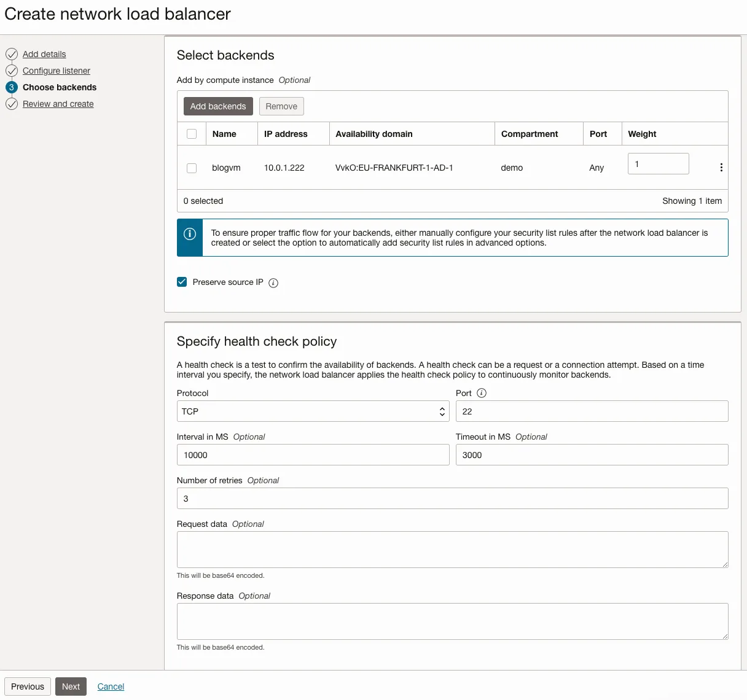Click the Configure listener step checkmark icon
Viewport: 747px width, 700px height.
(x=12, y=71)
